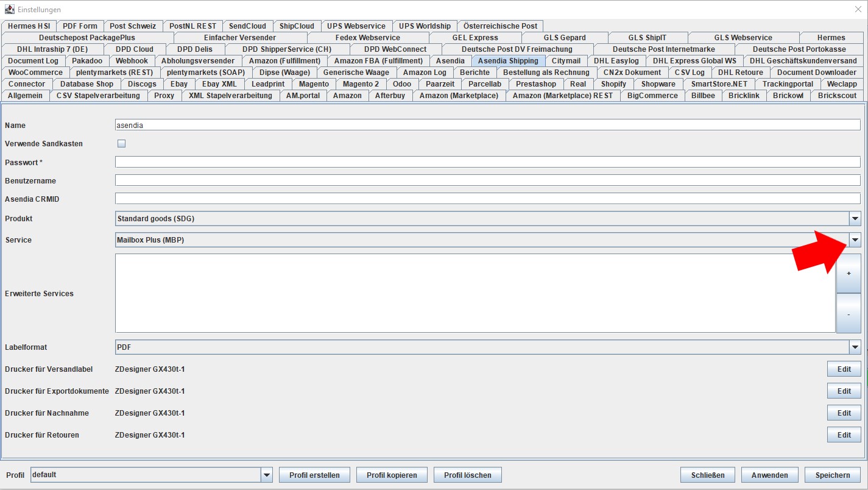Edit the Drucker für Versandlabel printer
The image size is (868, 490).
(844, 369)
